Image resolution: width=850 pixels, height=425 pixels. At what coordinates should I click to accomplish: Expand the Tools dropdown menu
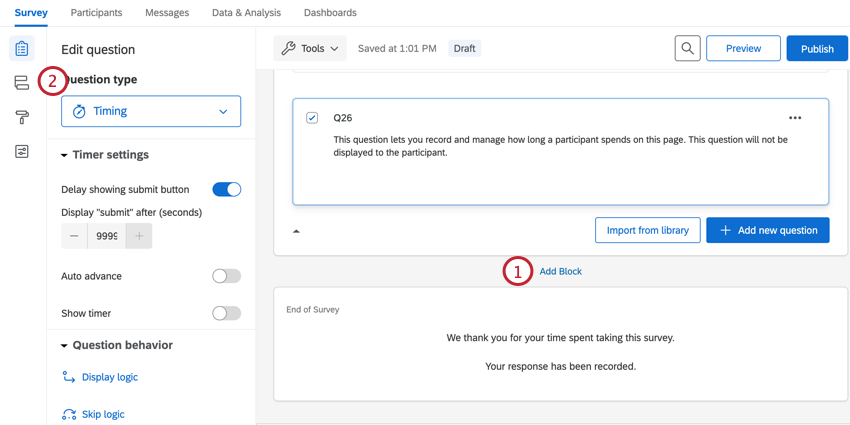coord(310,48)
